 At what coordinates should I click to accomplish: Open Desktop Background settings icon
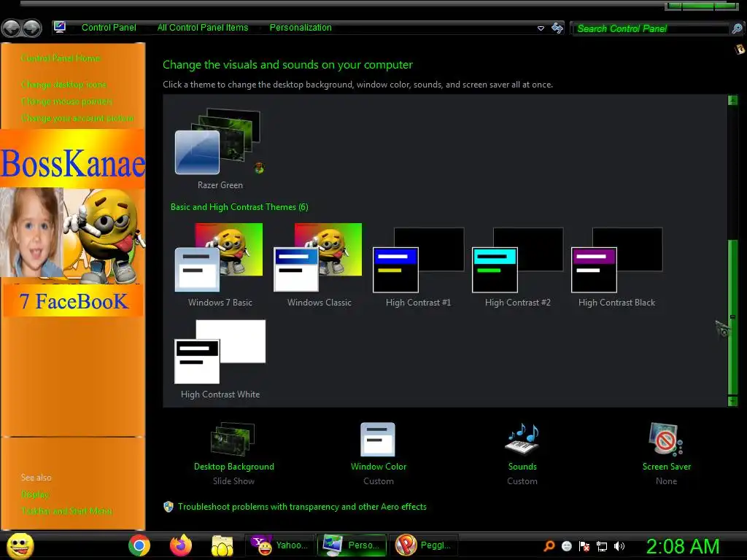[x=233, y=440]
